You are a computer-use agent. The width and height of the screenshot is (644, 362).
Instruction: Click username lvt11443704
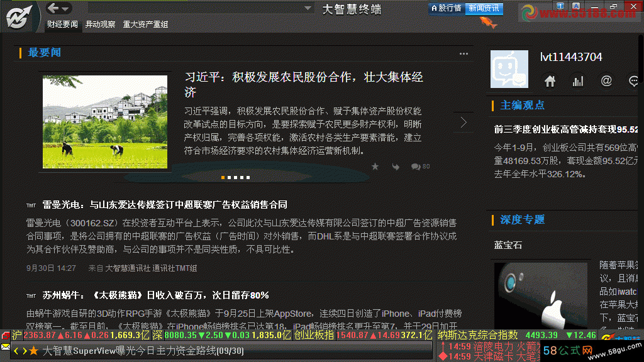[x=571, y=57]
